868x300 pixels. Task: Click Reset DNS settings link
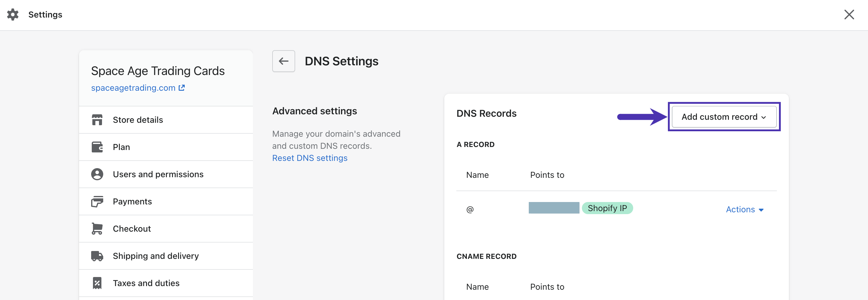coord(310,158)
